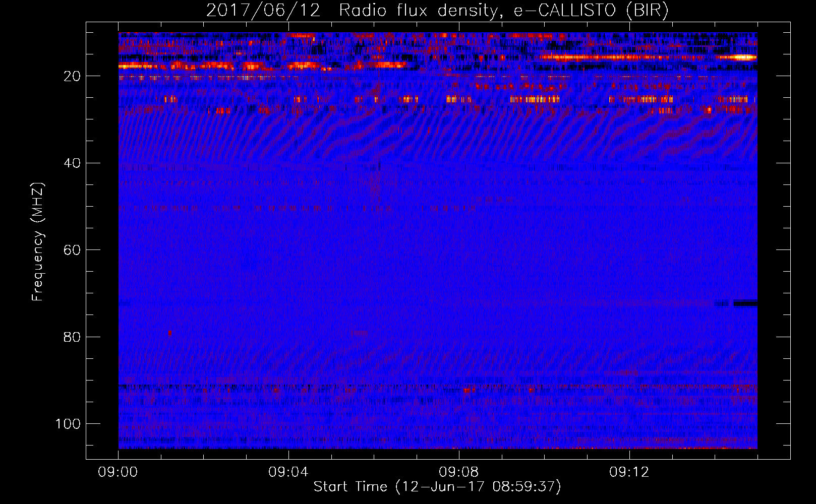Click the 09:00 time tick label
Screen dimensions: 816x504
point(118,472)
